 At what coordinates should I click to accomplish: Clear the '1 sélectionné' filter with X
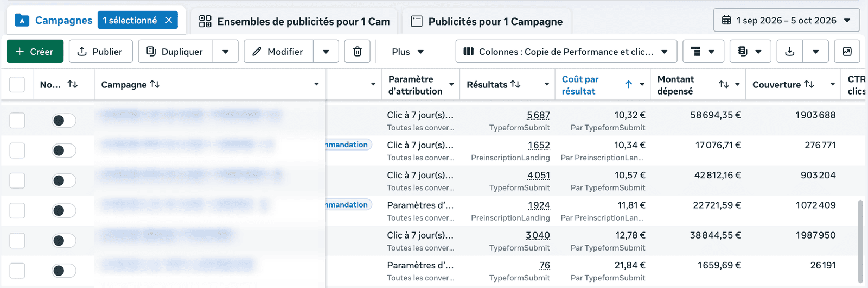coord(169,20)
